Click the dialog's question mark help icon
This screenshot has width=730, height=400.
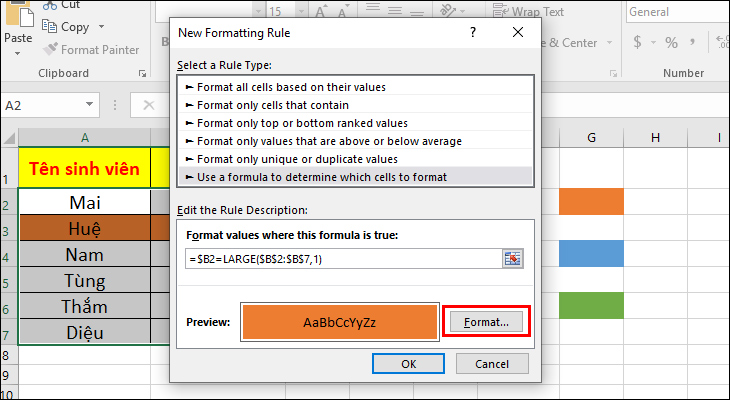[471, 32]
